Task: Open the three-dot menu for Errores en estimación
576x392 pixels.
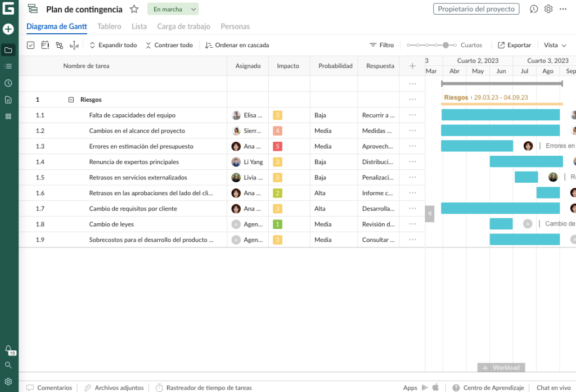Action: click(x=412, y=146)
